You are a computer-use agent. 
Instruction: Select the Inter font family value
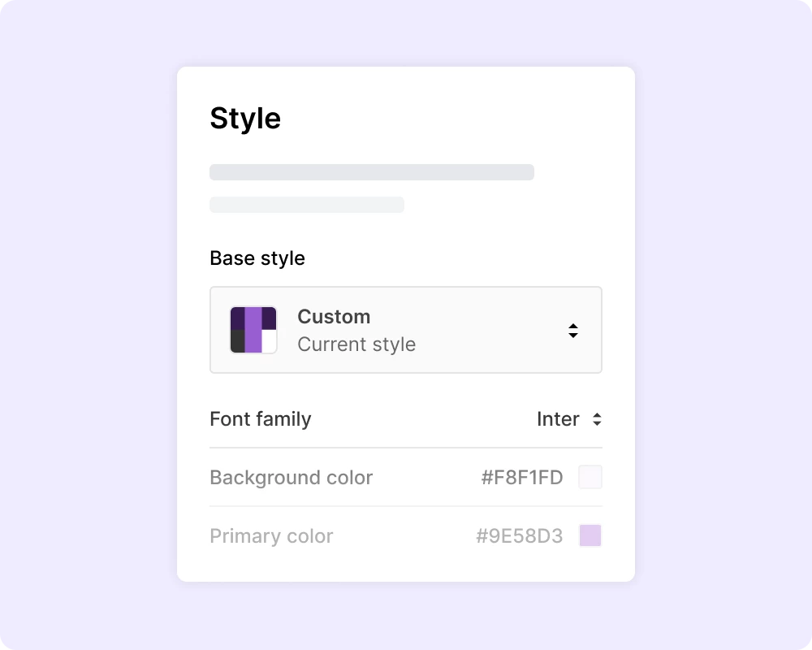[558, 419]
